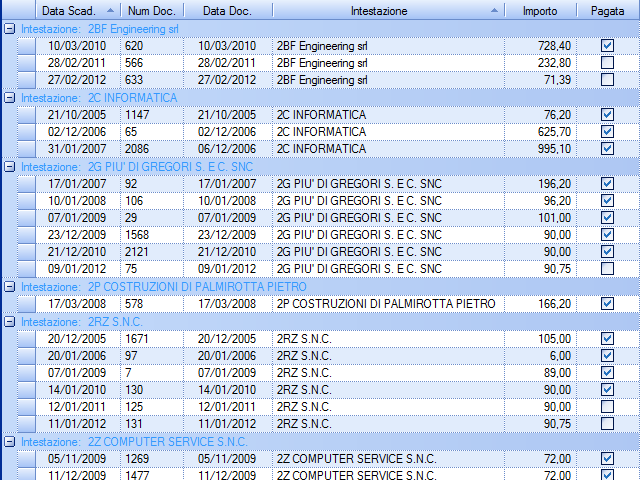Collapse the 2RZ S.N.C. group
The image size is (640, 480).
click(9, 322)
